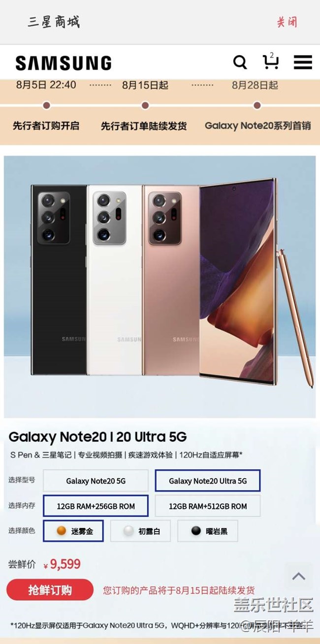Click the red 抢鲜订购 button

click(x=50, y=590)
